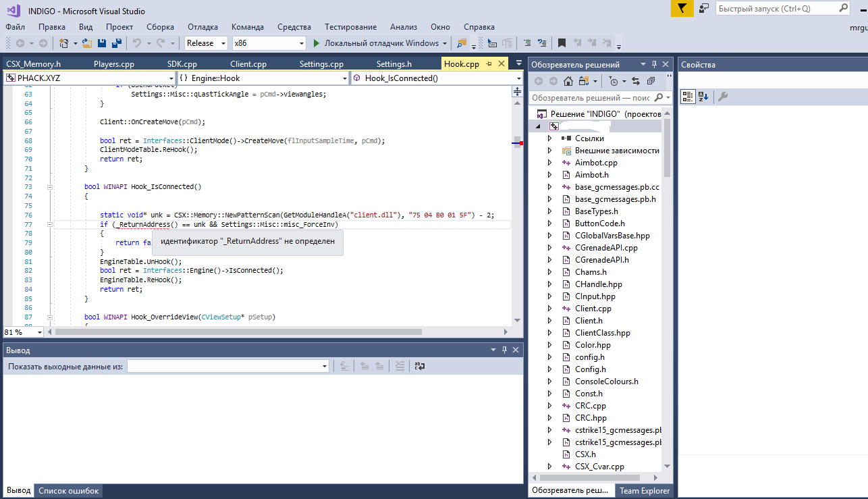Click Pending Changes Filter clock icon
The height and width of the screenshot is (499, 868).
[613, 81]
